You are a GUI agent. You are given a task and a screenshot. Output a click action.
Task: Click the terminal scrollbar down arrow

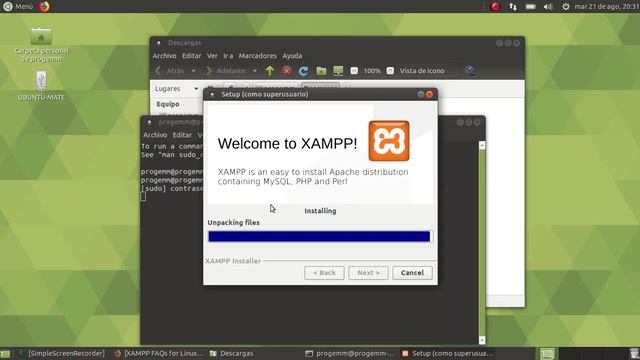482,340
